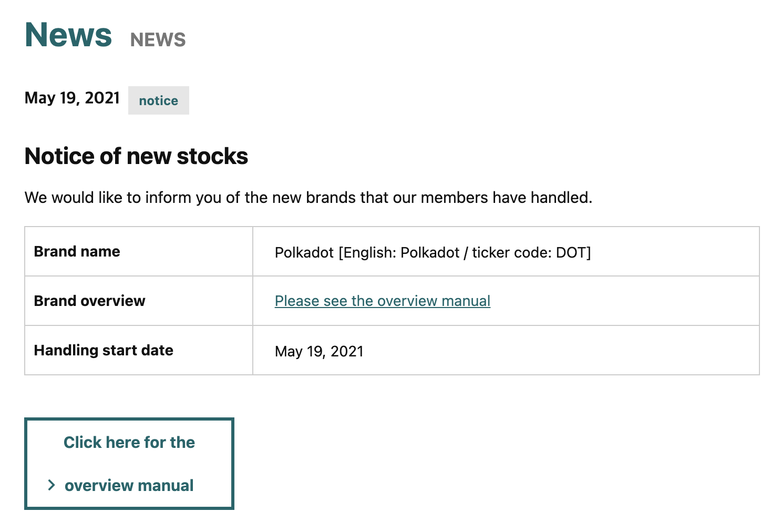Click the publication date beside the notice tag
The height and width of the screenshot is (532, 781).
pyautogui.click(x=72, y=98)
